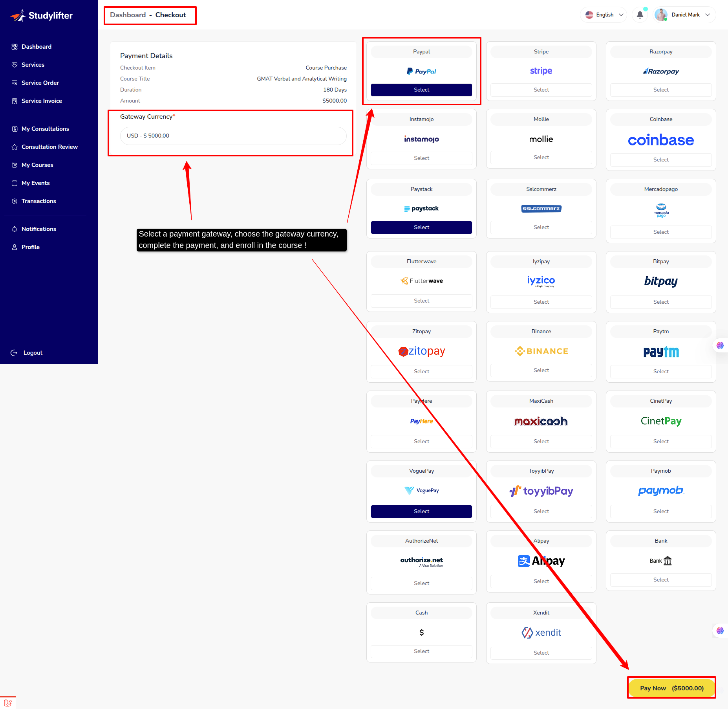This screenshot has height=710, width=728.
Task: Open Service Invoice in sidebar
Action: pos(42,101)
